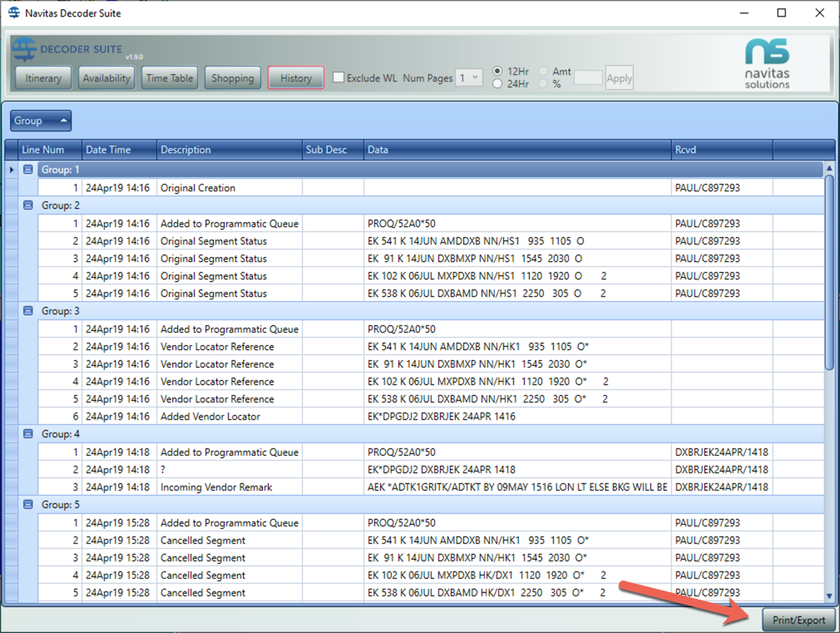Select the Original Creation row
Viewport: 840px width, 633px height.
coord(431,188)
